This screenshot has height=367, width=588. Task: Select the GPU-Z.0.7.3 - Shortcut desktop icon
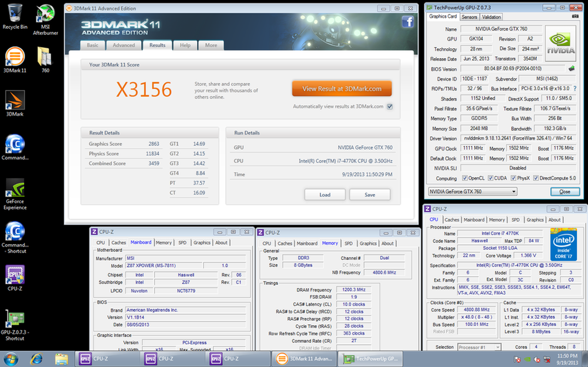(x=15, y=325)
